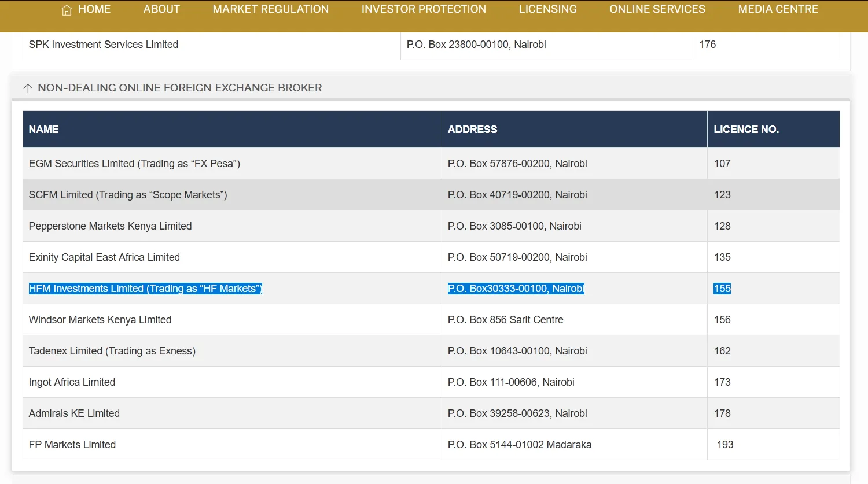This screenshot has height=484, width=868.
Task: Select Pepperstone Markets Kenya Limited name
Action: tap(111, 226)
